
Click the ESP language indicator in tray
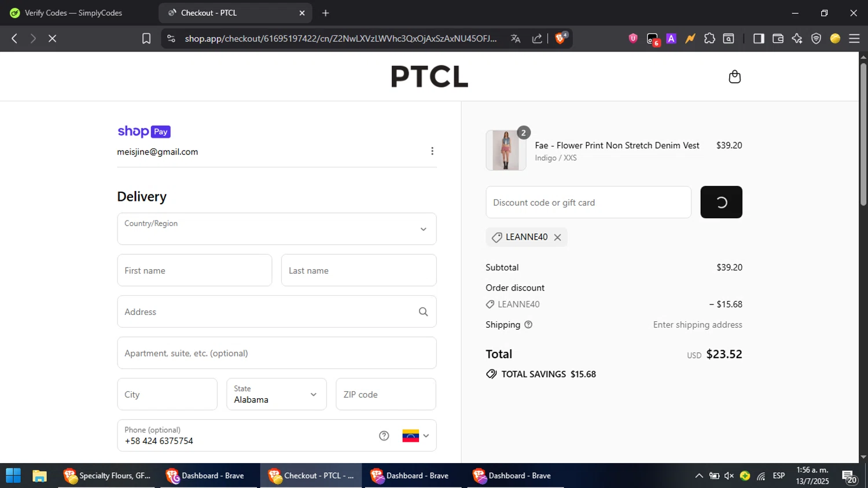click(779, 476)
